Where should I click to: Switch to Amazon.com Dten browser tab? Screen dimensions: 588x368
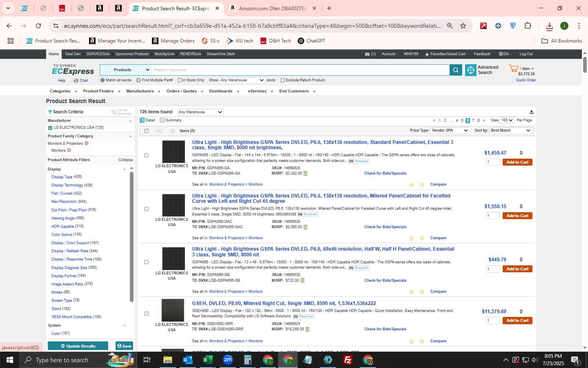272,8
